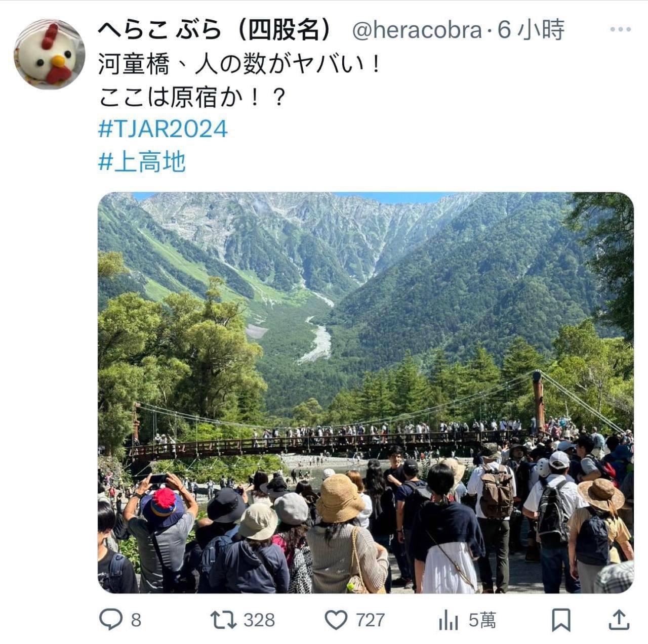Screen dimensions: 648x644
Task: Enlarge the Kappa Bridge crowd photo
Action: tap(366, 393)
